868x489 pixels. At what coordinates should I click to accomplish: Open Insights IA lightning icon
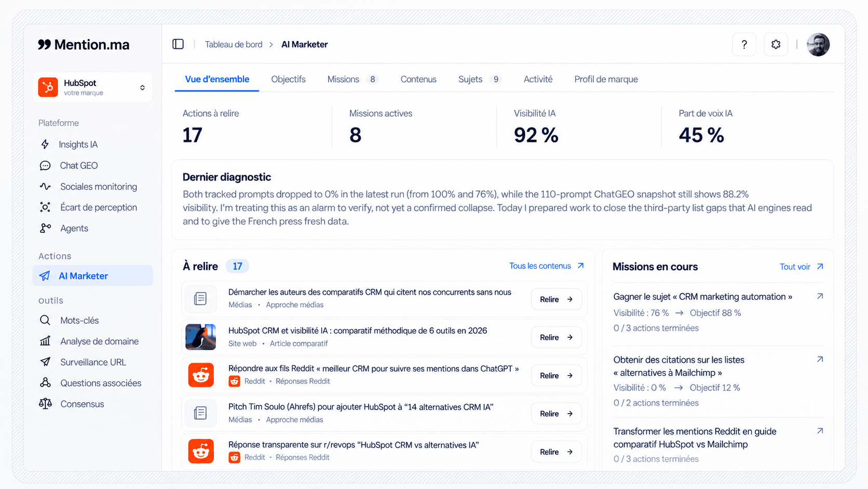[45, 144]
